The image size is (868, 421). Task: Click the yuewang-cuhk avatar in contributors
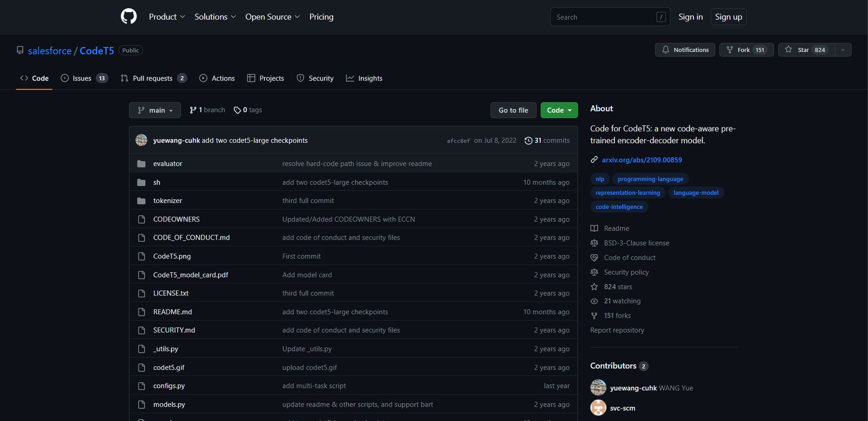point(598,388)
